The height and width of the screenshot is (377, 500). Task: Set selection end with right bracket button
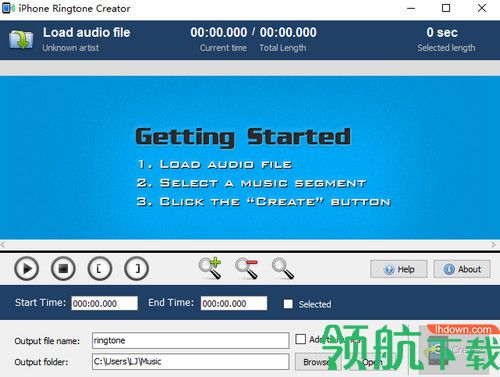point(136,268)
